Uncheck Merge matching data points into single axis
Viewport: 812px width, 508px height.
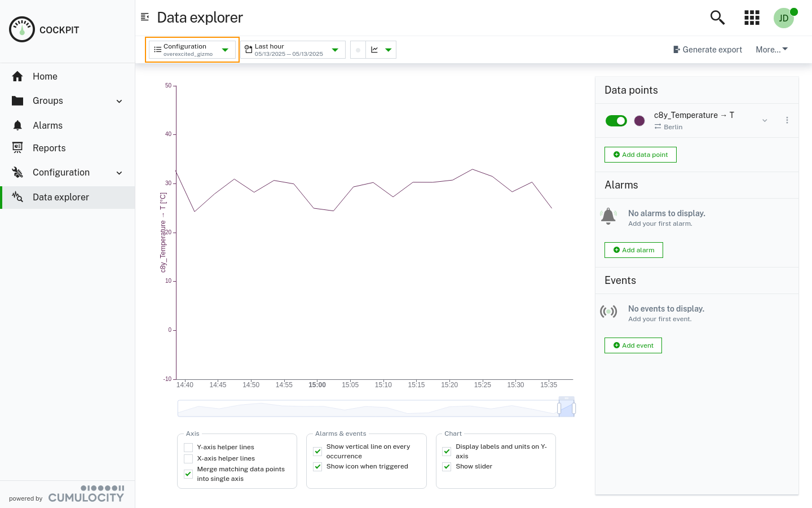[188, 474]
